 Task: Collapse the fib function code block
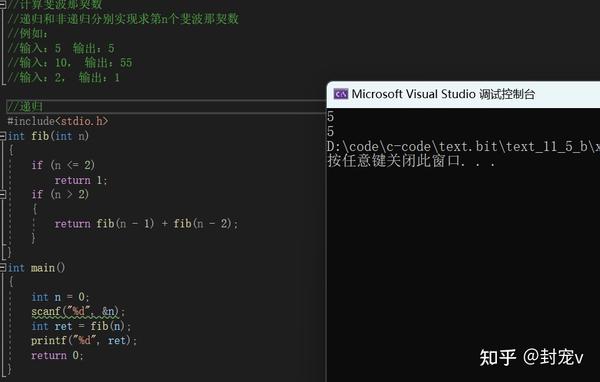click(x=3, y=136)
